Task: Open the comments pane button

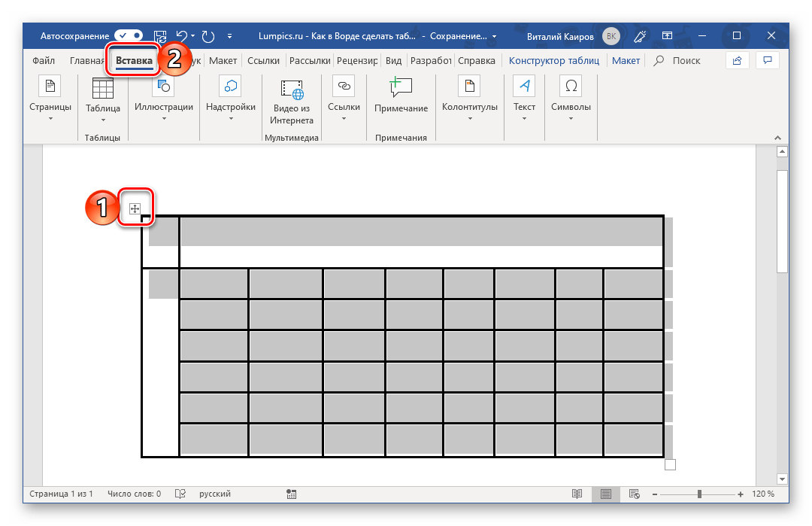Action: coord(767,60)
